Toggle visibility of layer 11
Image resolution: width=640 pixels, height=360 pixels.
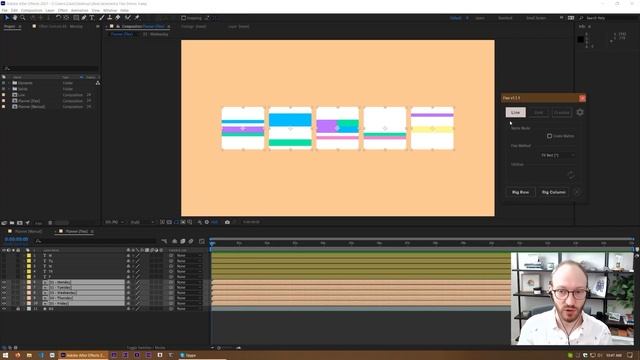(x=4, y=309)
